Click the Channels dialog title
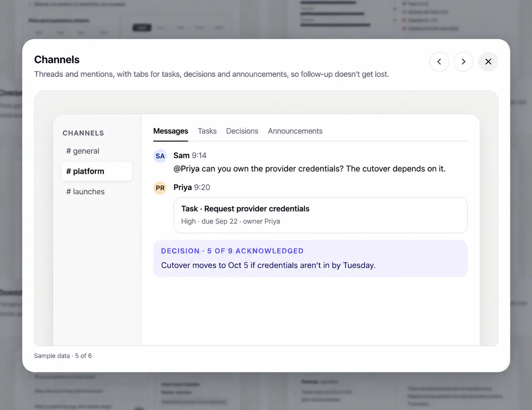 [57, 60]
